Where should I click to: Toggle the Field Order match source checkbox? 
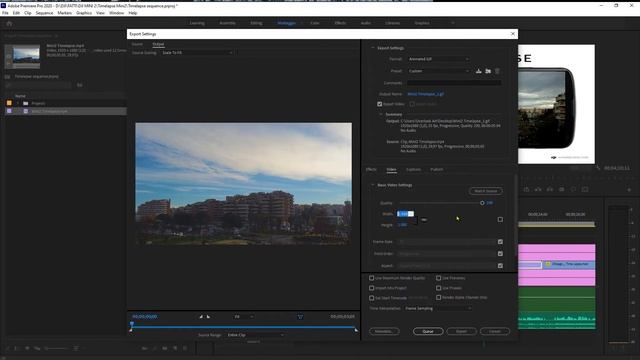pyautogui.click(x=500, y=253)
